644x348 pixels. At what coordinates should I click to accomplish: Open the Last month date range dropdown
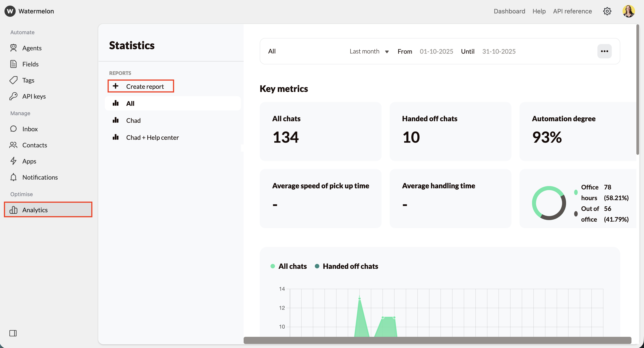[369, 51]
